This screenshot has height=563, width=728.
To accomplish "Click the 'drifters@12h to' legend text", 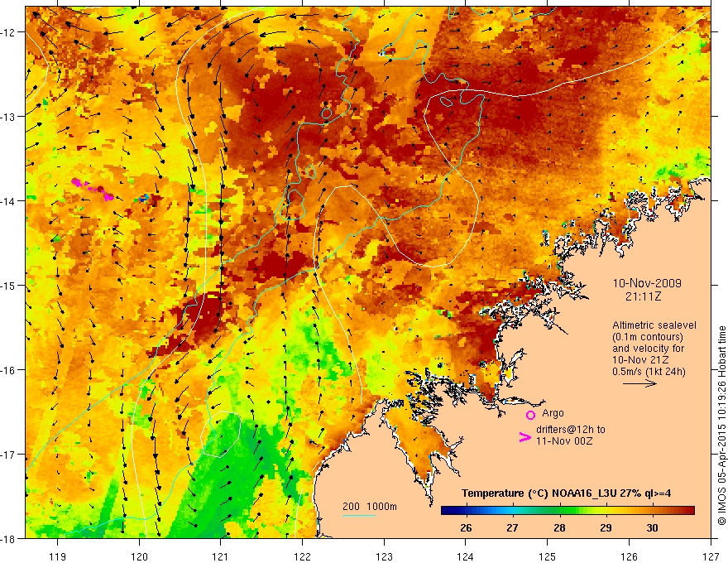I will 571,430.
